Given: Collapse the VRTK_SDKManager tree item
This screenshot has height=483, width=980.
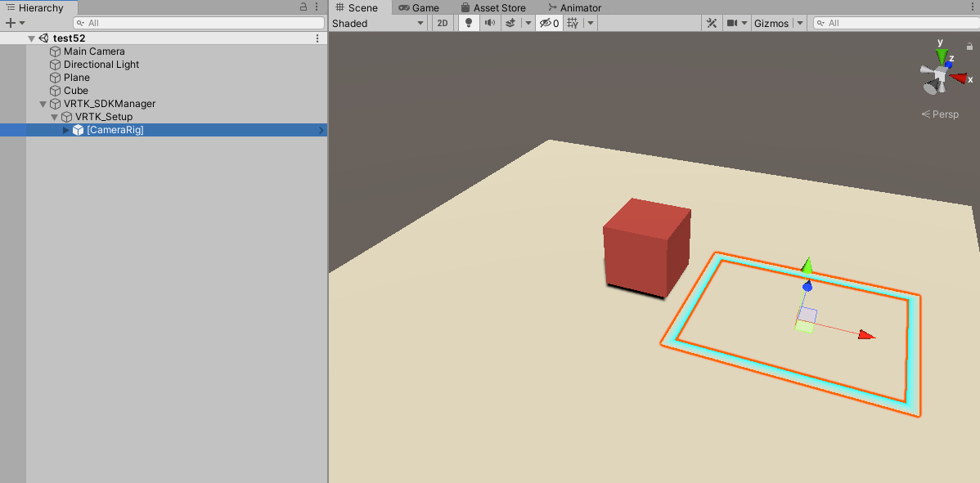Looking at the screenshot, I should point(43,104).
